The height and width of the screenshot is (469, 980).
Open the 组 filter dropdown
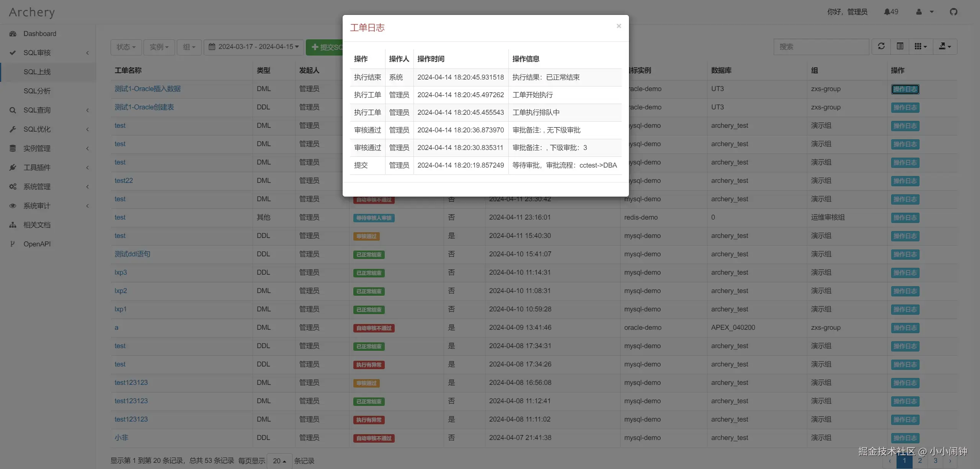point(189,47)
